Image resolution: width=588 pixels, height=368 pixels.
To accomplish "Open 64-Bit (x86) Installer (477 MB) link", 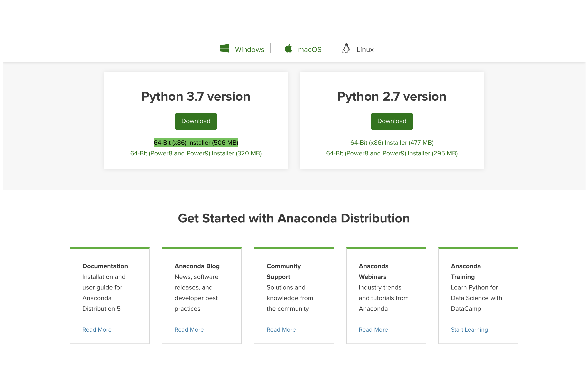I will pyautogui.click(x=392, y=143).
